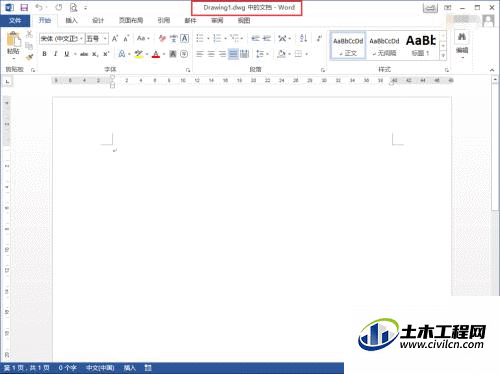The height and width of the screenshot is (374, 500).
Task: Click the vertical scrollbar up arrow
Action: pos(495,80)
